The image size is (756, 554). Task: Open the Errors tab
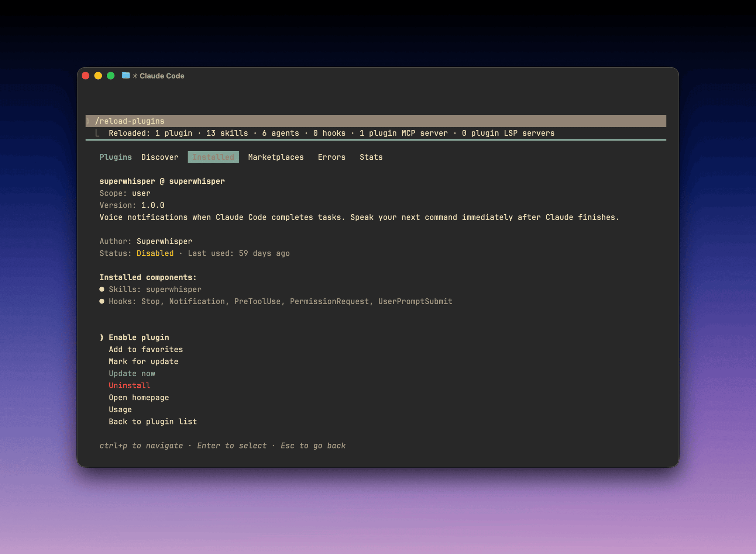[x=331, y=157]
